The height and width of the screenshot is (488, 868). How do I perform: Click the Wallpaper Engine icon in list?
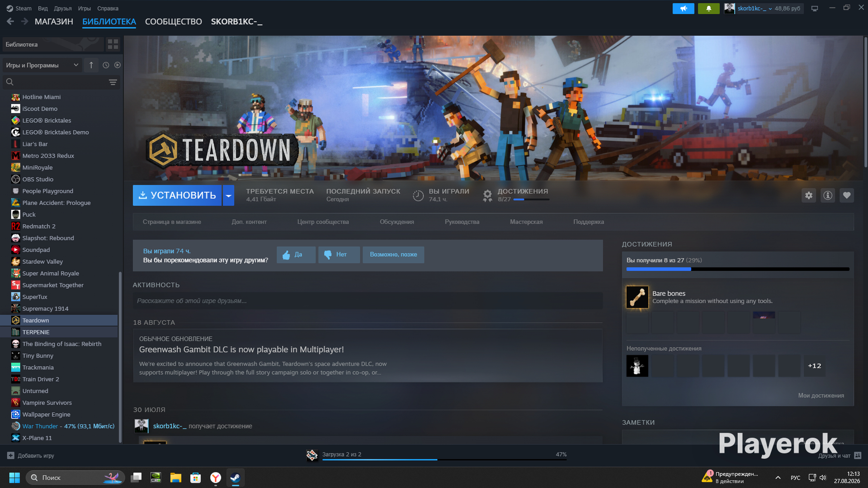tap(16, 415)
